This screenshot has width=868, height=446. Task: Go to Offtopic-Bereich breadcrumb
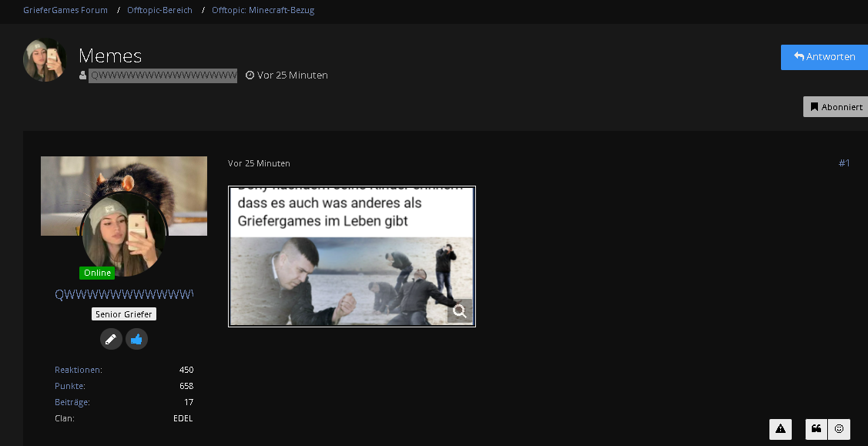click(x=159, y=10)
